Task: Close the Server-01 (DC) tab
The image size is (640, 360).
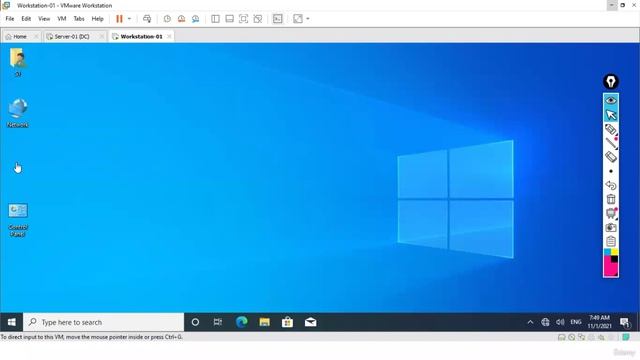Action: coord(102,36)
